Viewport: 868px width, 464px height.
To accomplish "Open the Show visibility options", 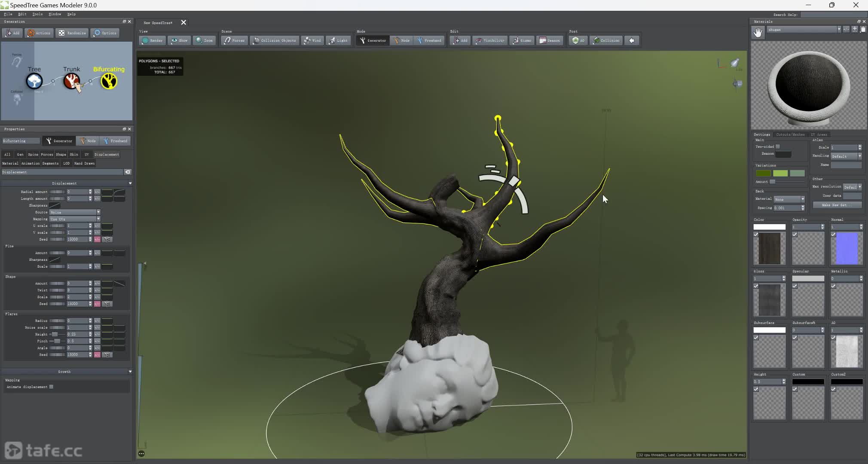I will [x=179, y=40].
